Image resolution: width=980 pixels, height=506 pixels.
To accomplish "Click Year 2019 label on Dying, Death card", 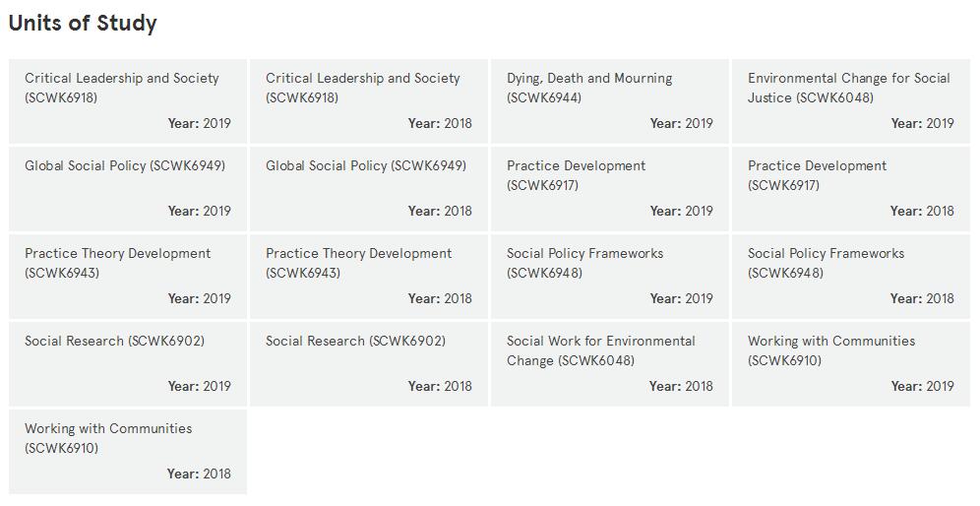I will click(681, 123).
